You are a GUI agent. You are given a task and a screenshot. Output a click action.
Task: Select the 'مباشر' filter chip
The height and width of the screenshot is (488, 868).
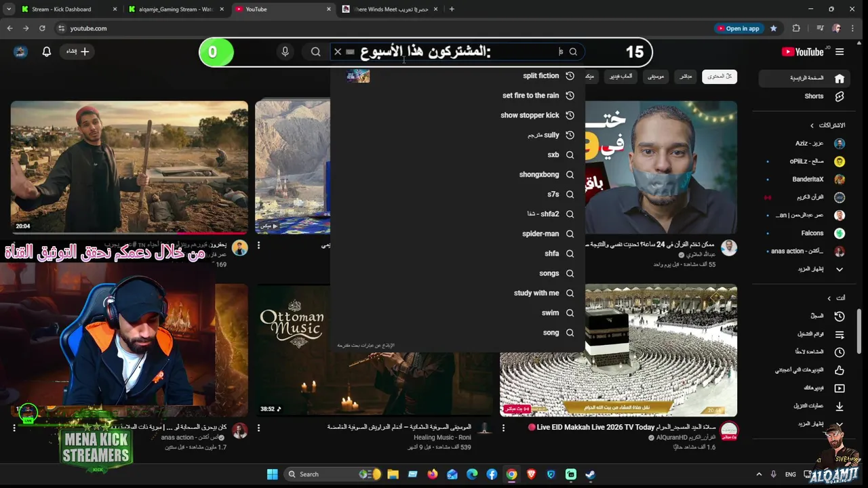point(686,77)
